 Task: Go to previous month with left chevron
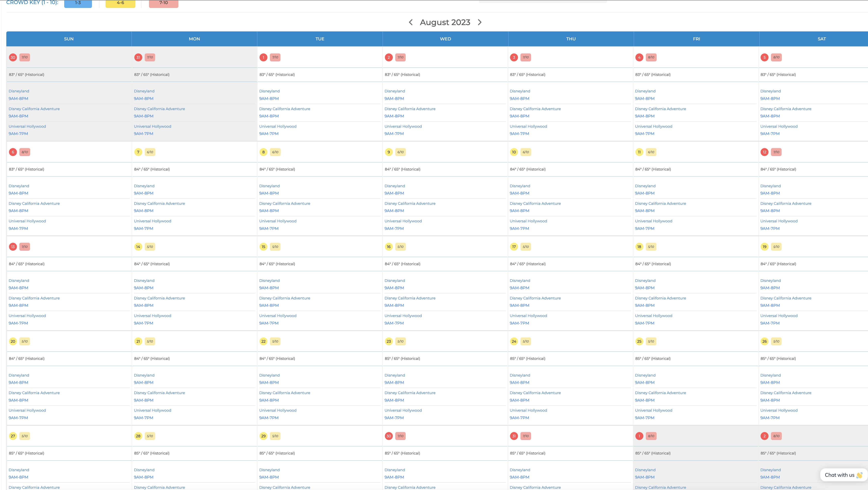(x=410, y=22)
